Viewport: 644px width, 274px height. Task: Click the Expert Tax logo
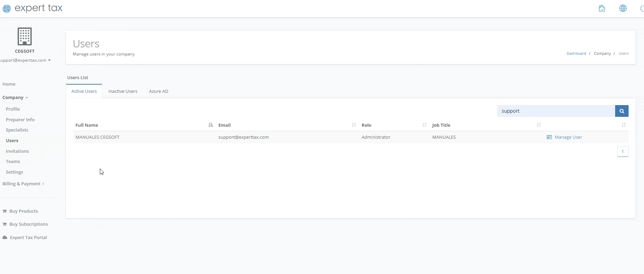(x=33, y=9)
